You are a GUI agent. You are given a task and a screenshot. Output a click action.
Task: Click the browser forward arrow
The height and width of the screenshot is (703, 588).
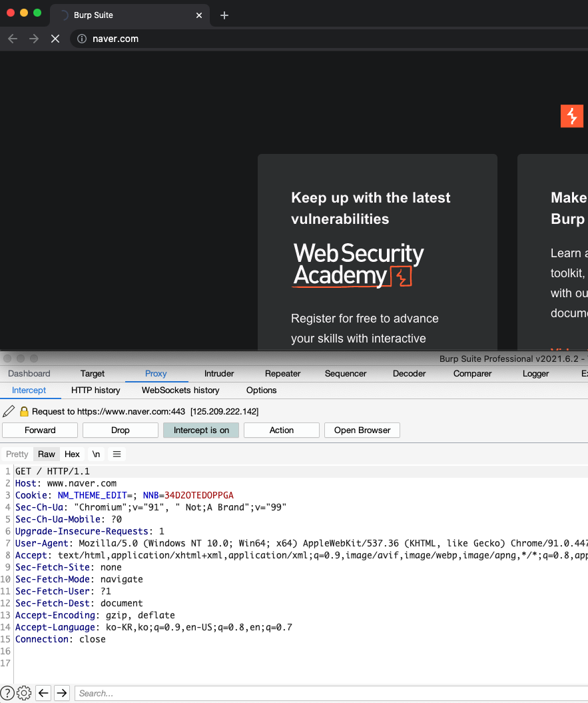34,39
